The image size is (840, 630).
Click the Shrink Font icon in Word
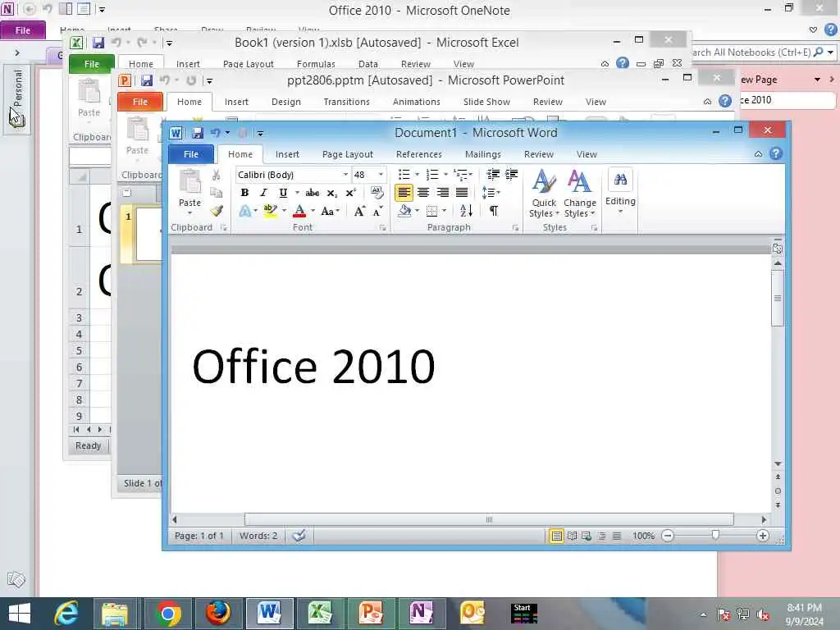pos(377,211)
